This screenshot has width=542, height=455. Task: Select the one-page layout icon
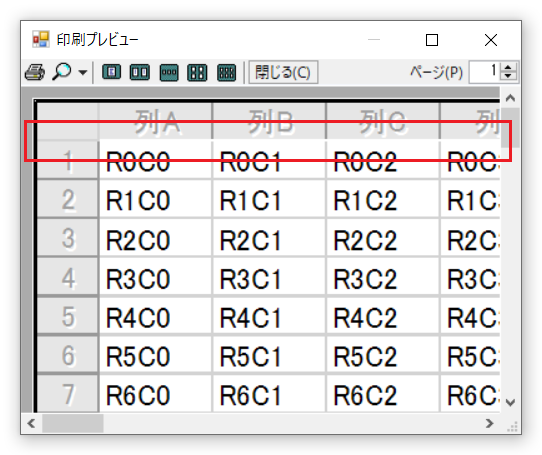[111, 72]
